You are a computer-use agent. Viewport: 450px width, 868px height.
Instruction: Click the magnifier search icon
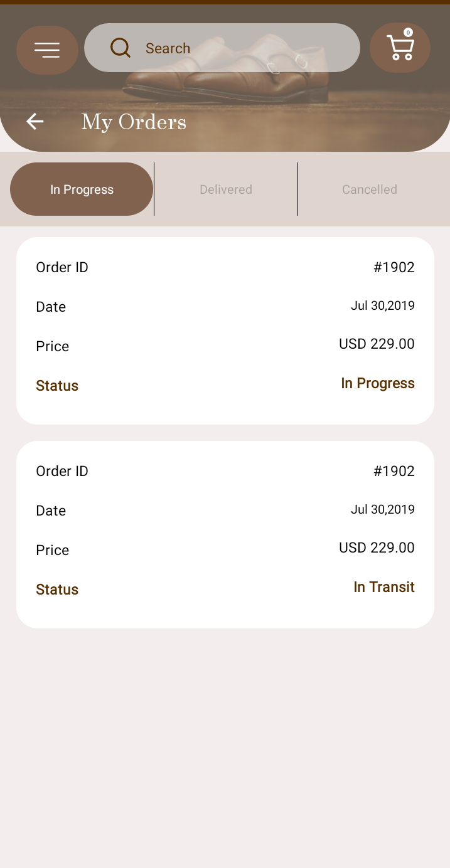[120, 48]
